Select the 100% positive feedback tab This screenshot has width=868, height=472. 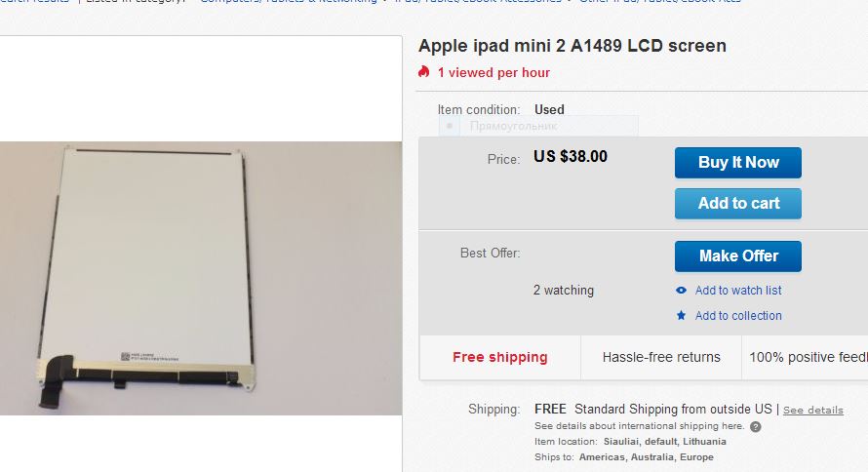point(806,358)
